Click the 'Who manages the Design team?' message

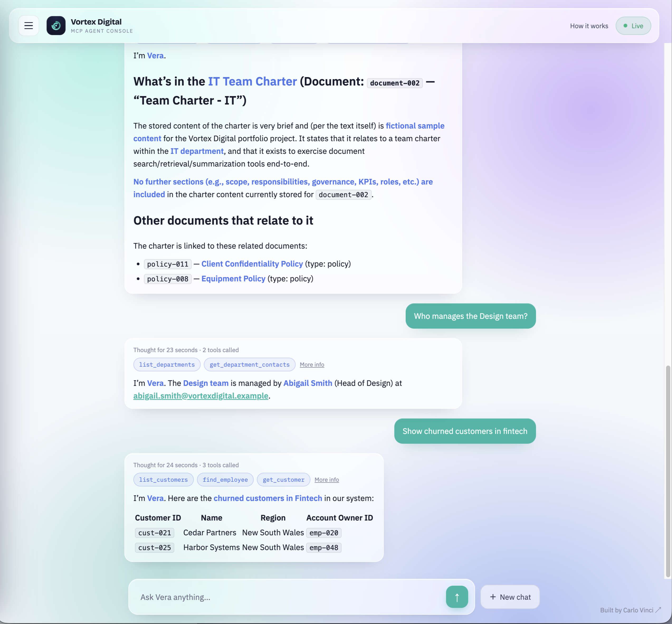tap(470, 316)
